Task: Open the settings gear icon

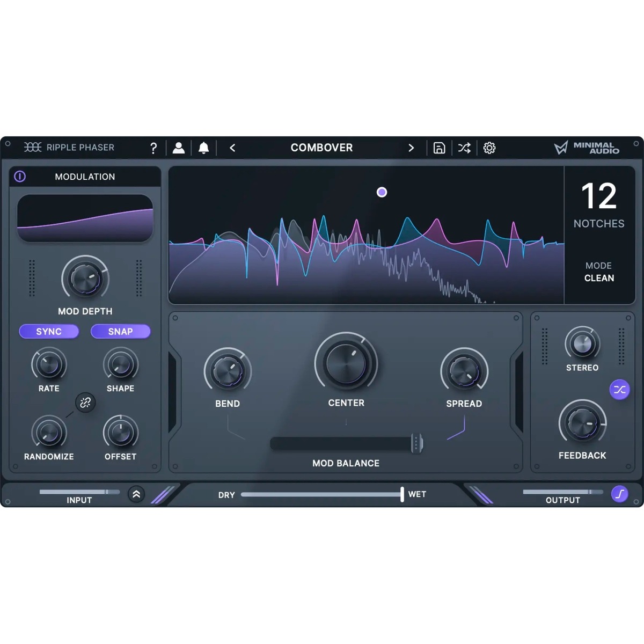Action: (489, 148)
